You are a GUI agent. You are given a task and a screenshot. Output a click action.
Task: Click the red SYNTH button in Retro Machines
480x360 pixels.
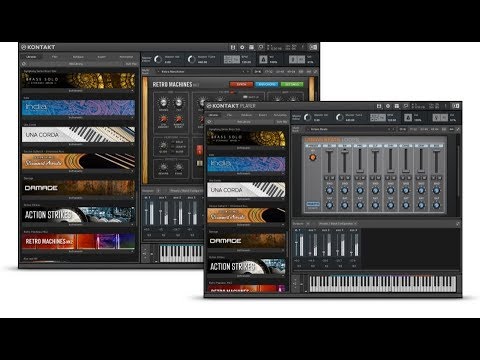tap(241, 84)
